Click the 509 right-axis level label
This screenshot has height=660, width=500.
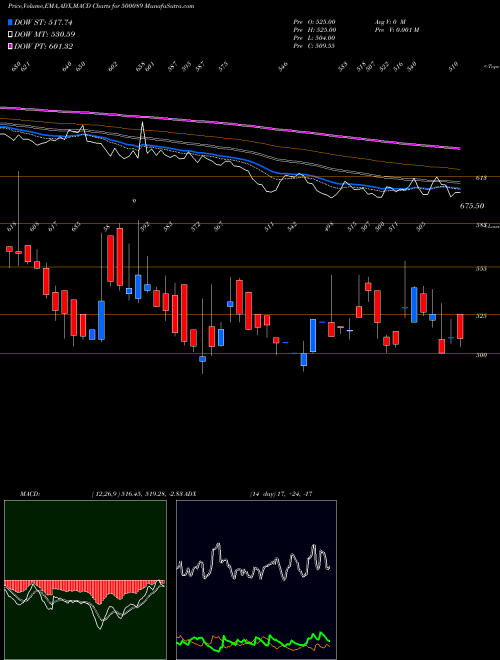tap(481, 355)
